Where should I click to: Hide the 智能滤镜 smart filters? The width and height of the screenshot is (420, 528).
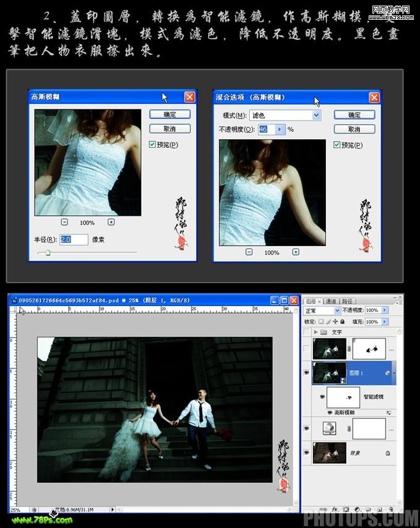pyautogui.click(x=322, y=397)
